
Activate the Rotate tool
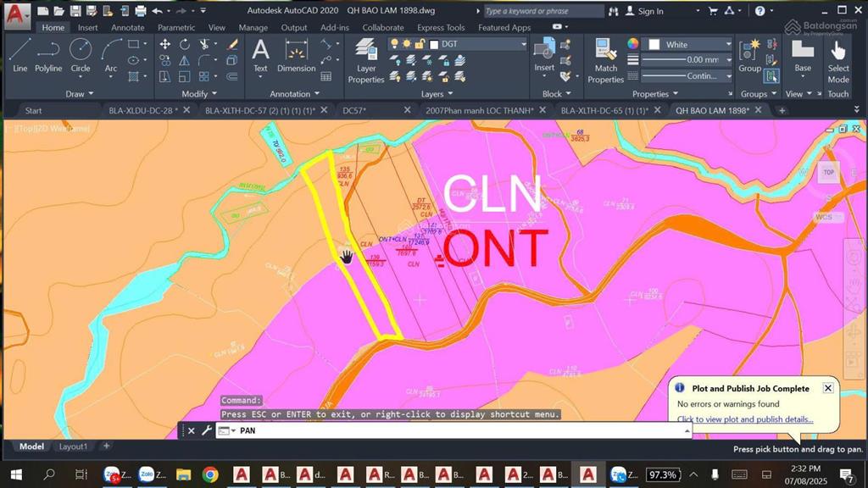click(184, 44)
